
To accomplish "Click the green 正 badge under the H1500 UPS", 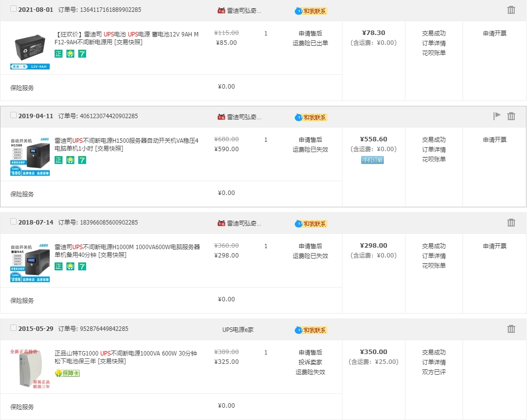I will (x=59, y=160).
